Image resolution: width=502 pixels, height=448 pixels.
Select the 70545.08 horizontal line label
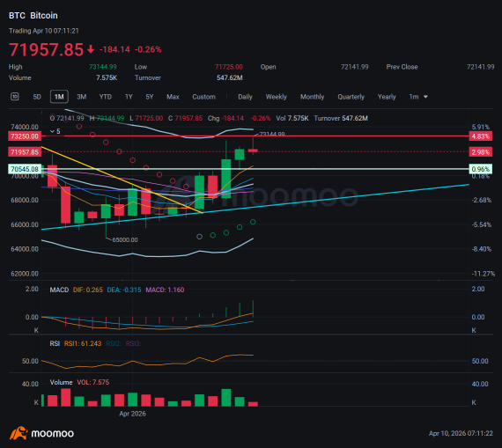pos(25,169)
